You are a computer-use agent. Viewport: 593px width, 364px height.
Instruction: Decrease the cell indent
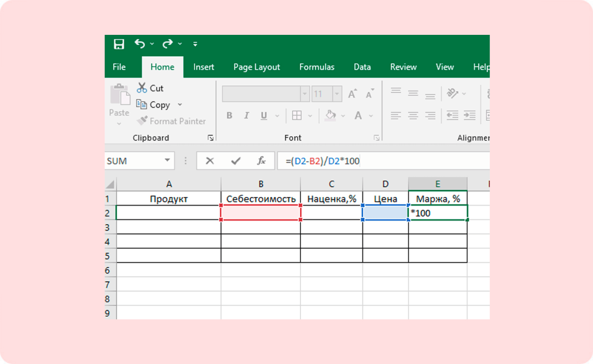452,115
